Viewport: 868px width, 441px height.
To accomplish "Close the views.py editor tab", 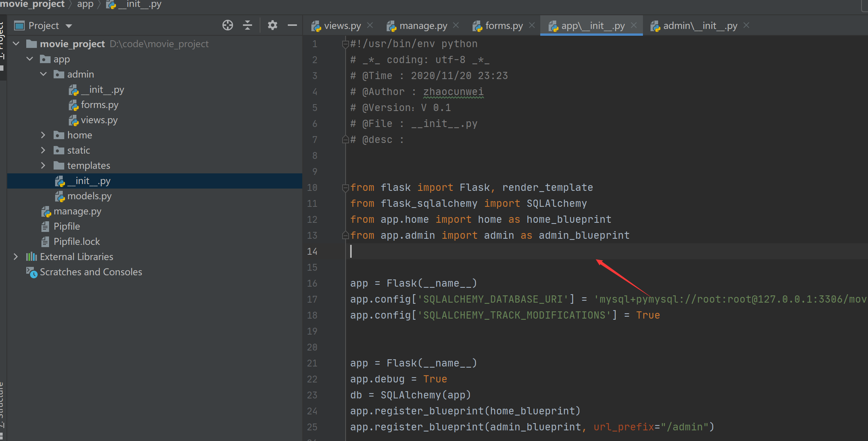I will [370, 25].
